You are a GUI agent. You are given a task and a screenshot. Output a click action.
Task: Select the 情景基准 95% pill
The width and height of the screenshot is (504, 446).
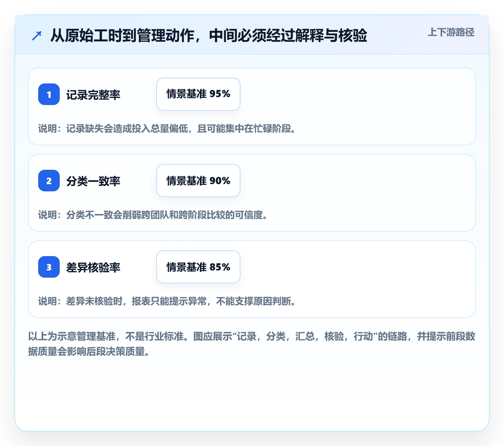198,94
